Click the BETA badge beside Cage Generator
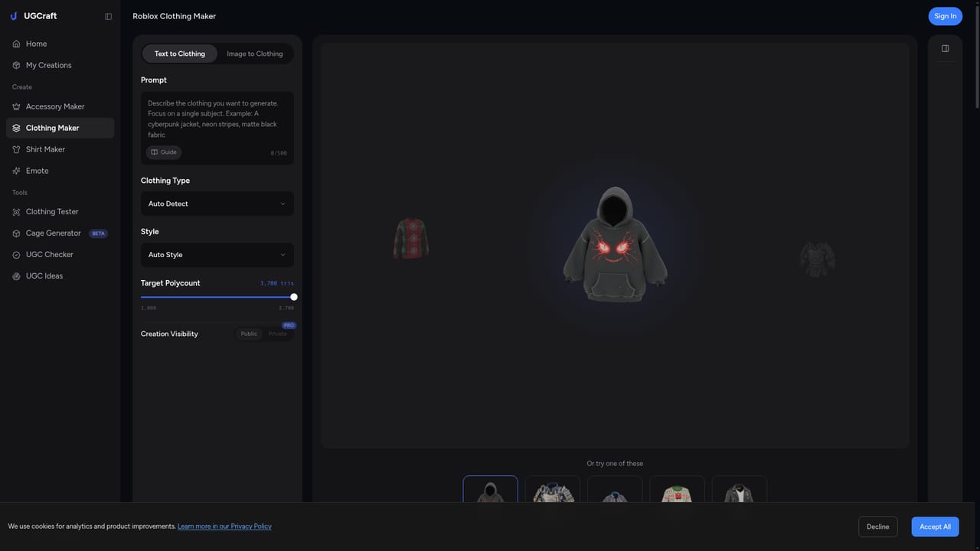Screen dimensions: 980x551 coord(98,233)
